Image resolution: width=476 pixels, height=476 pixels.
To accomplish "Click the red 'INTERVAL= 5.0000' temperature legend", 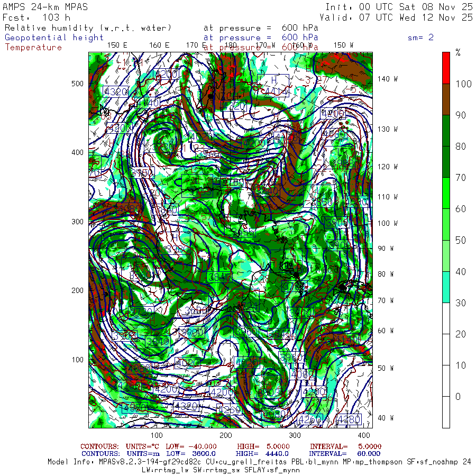I will point(345,446).
